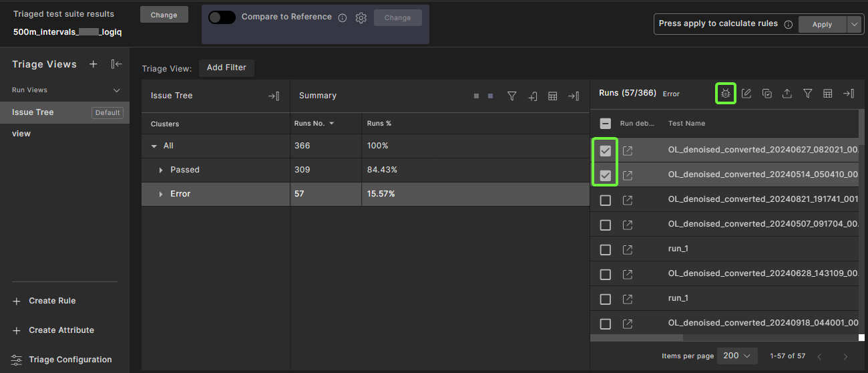Viewport: 868px width, 373px height.
Task: Click Create Rule in the sidebar
Action: 52,301
